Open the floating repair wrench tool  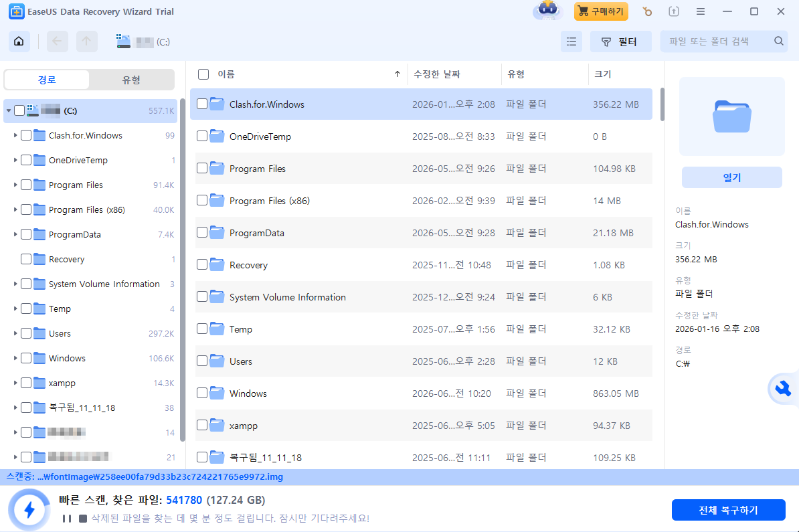pyautogui.click(x=783, y=389)
